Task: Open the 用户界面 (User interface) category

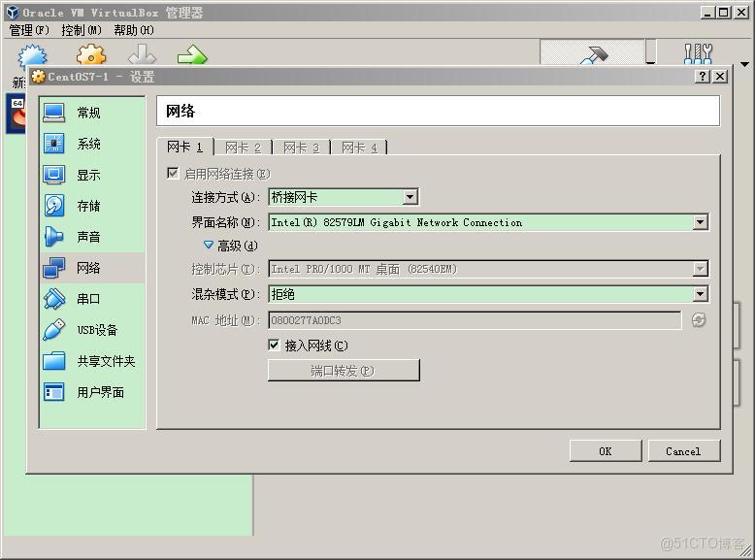Action: tap(92, 392)
